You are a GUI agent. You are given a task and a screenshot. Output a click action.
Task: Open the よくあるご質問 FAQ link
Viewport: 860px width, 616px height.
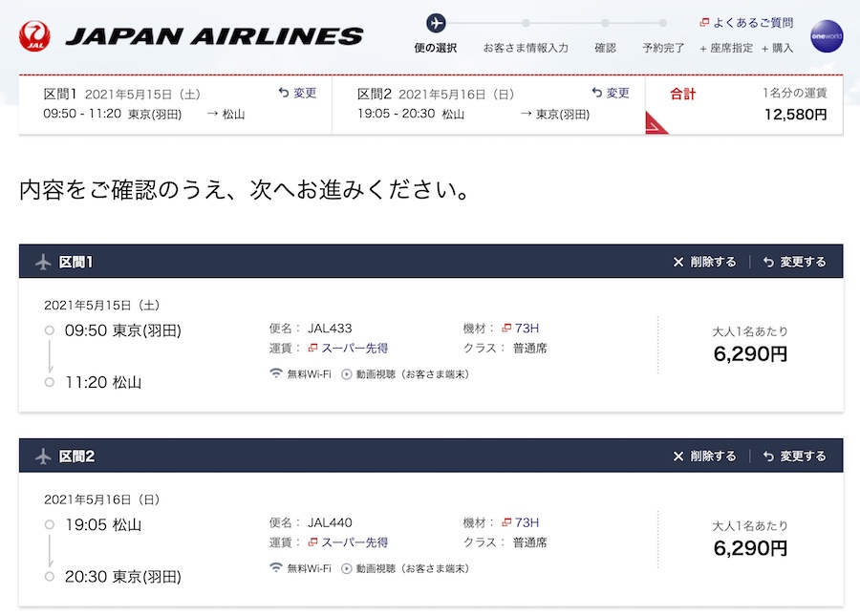click(x=746, y=23)
